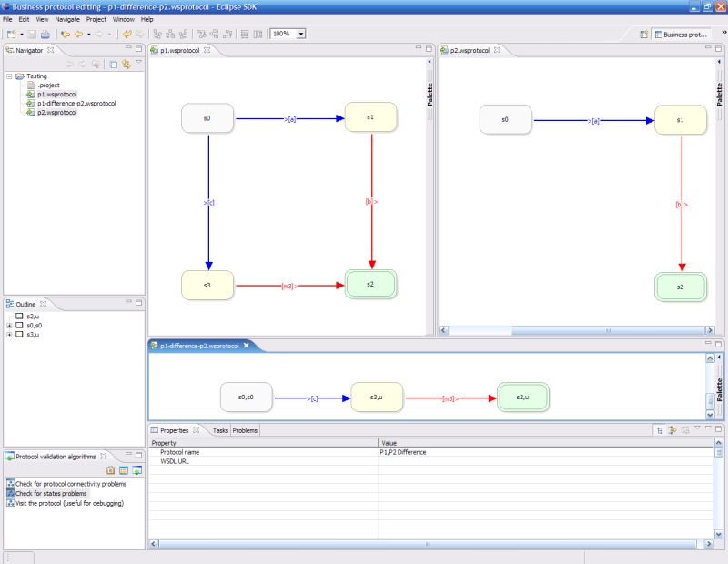Open the Help menu
Image resolution: width=728 pixels, height=564 pixels.
pyautogui.click(x=147, y=19)
